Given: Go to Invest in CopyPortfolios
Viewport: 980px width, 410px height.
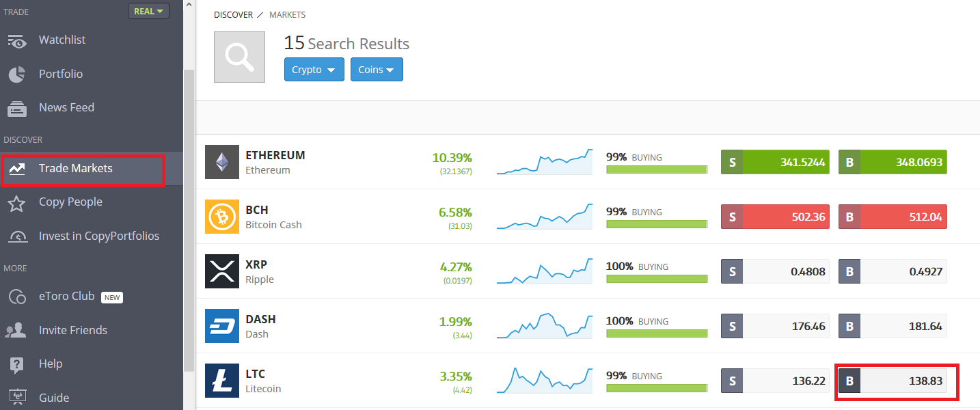Looking at the screenshot, I should click(x=98, y=236).
